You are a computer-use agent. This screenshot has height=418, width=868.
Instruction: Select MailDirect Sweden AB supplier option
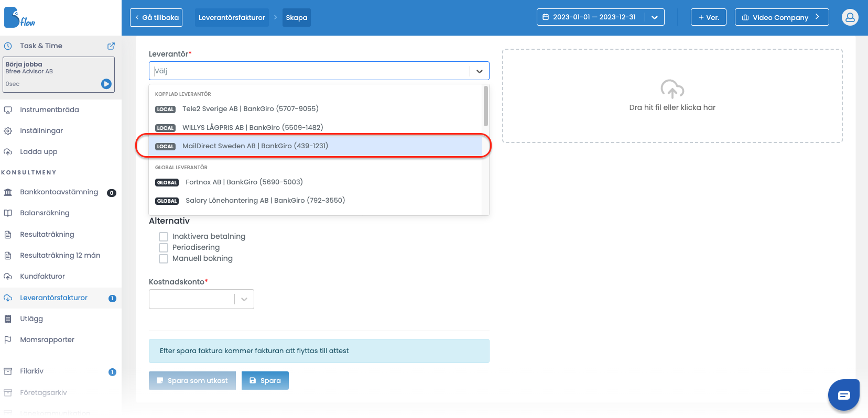tap(316, 146)
